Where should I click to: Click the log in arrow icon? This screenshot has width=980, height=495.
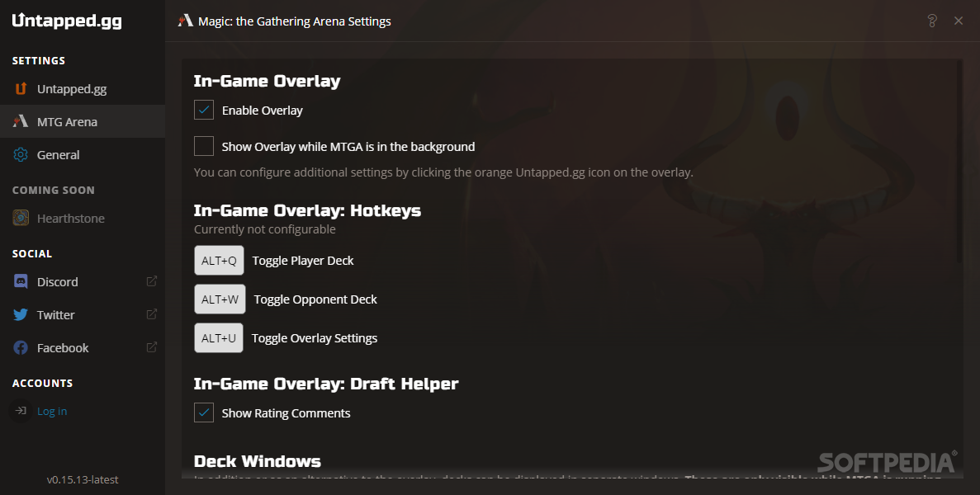[21, 411]
